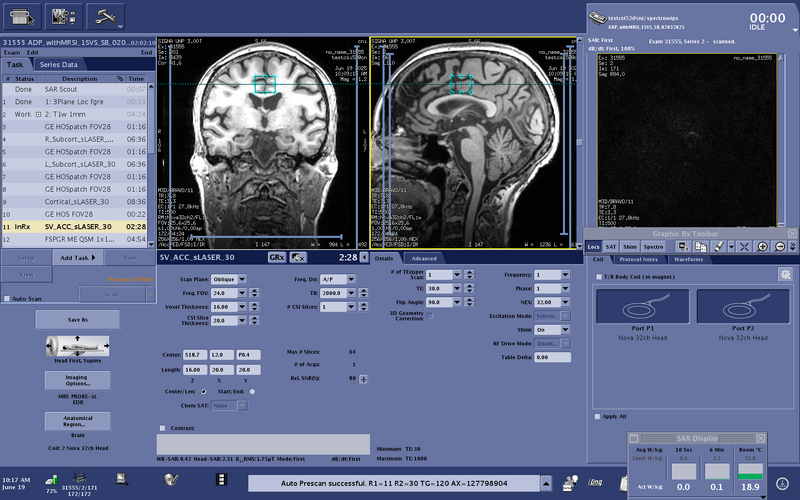The width and height of the screenshot is (800, 500).
Task: Select the Start/End radio button
Action: point(252,391)
